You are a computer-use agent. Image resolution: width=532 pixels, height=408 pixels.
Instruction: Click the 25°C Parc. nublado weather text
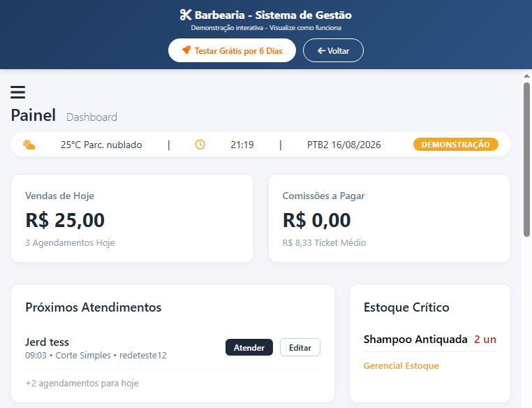pyautogui.click(x=101, y=145)
